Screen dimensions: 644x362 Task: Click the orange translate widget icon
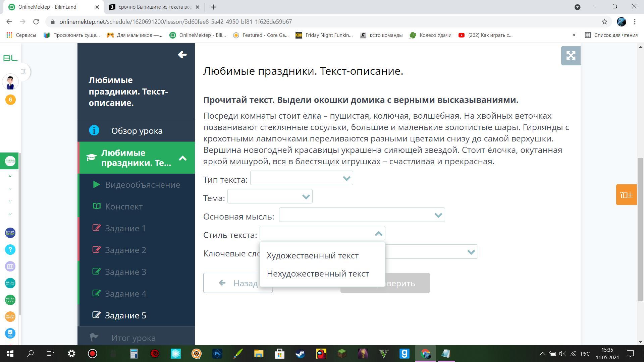coord(626,195)
